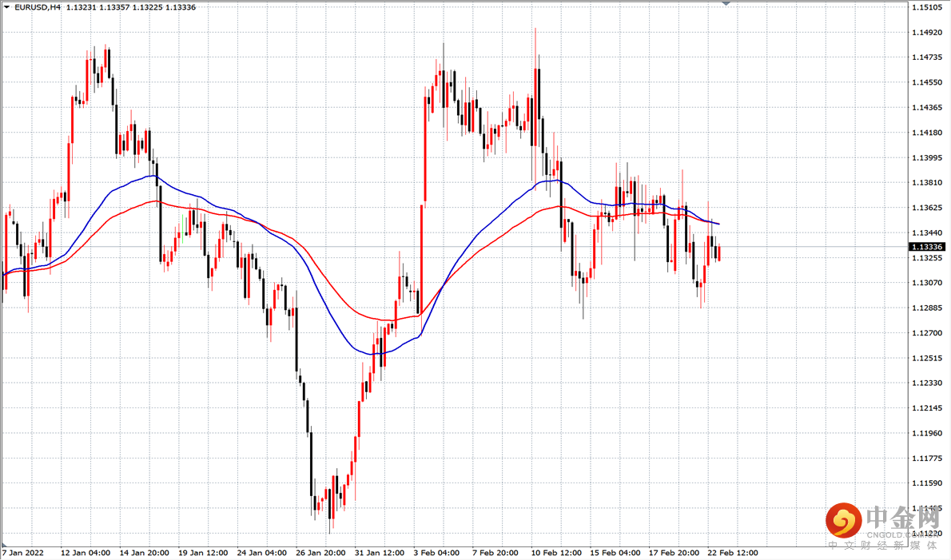The width and height of the screenshot is (951, 560).
Task: Click the chart shift marker triangle on top edge
Action: click(726, 3)
